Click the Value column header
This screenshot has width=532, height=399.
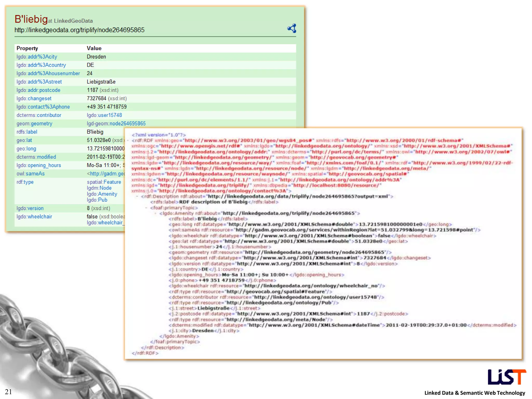[x=94, y=48]
